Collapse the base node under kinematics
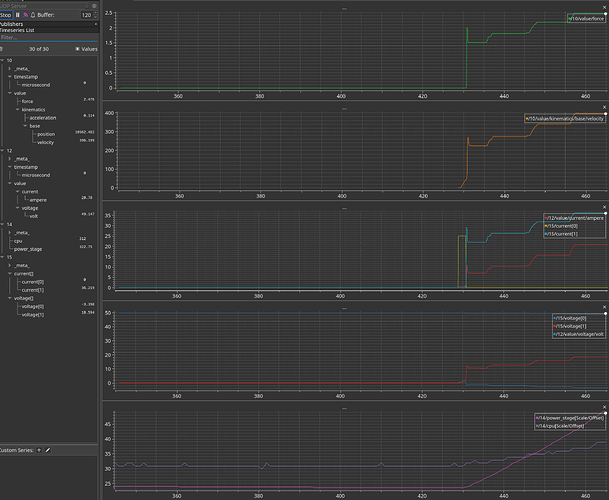Viewport: 609px width, 500px height. coord(25,126)
